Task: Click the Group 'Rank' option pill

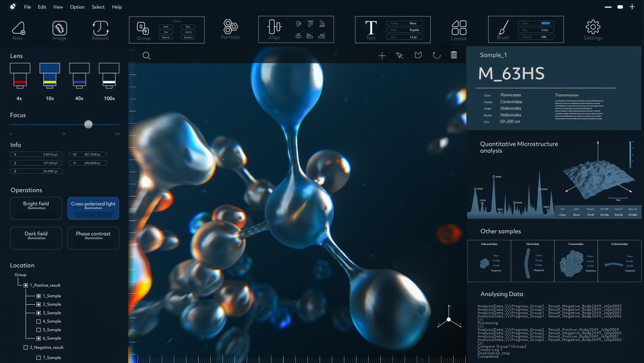Action: [x=166, y=26]
